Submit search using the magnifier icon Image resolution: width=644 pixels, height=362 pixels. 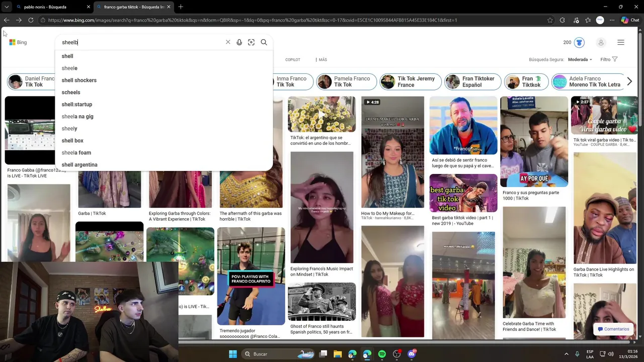coord(264,42)
